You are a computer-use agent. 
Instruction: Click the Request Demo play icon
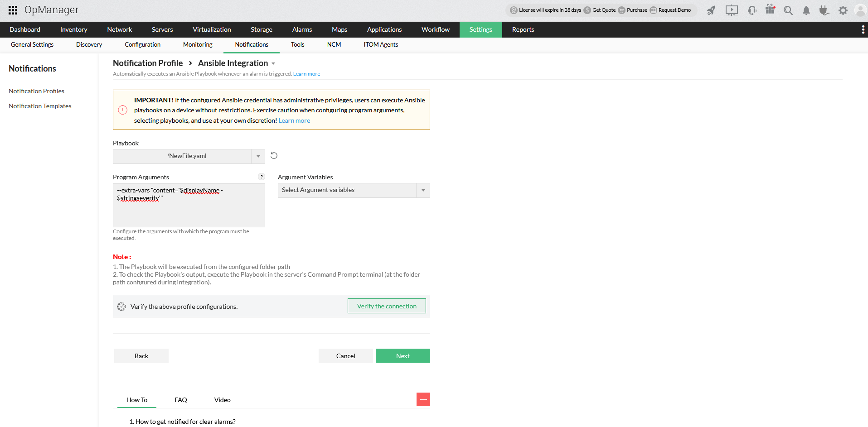click(654, 10)
